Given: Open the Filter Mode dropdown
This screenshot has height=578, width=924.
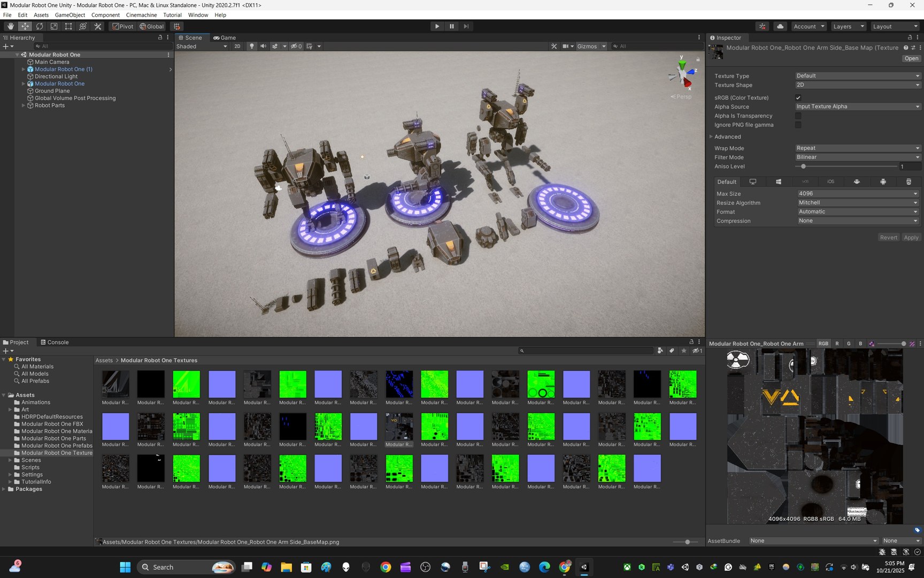Looking at the screenshot, I should tap(858, 157).
